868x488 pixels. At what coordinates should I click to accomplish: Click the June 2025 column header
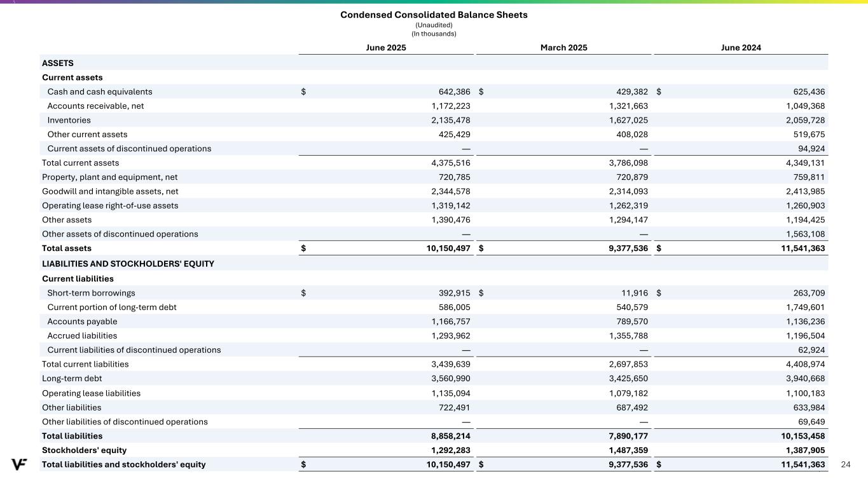[386, 48]
